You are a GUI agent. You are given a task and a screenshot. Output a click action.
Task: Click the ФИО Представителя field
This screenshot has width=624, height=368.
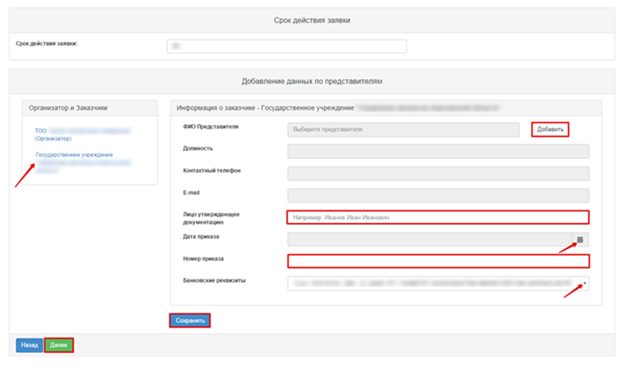[403, 129]
